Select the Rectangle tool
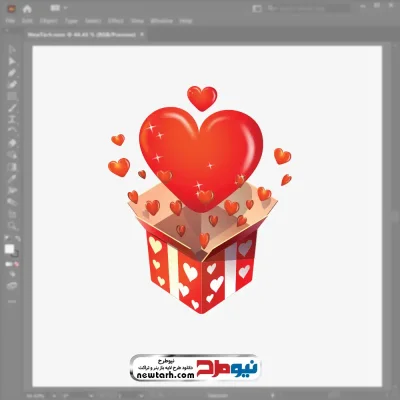Screen dimensions: 400x400 (12, 97)
